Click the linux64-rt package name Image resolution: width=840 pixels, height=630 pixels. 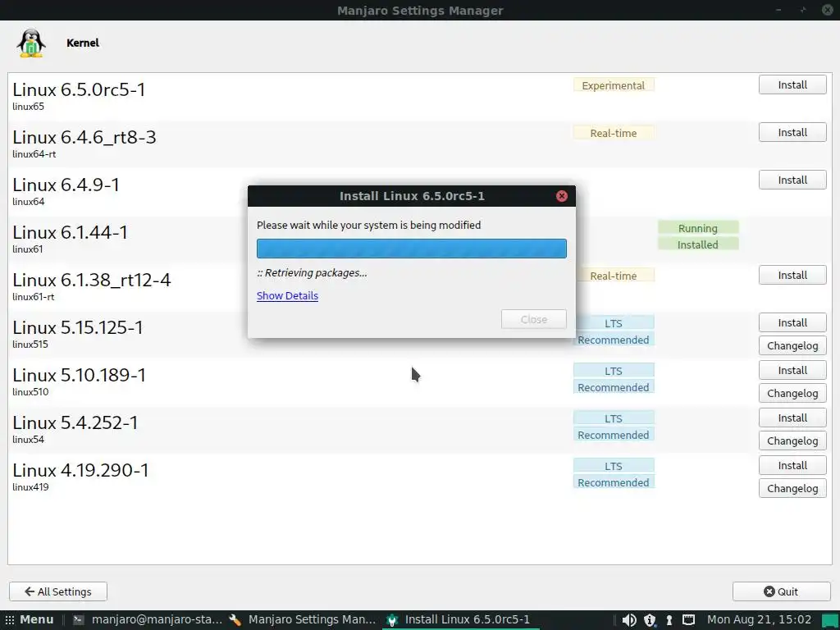click(x=34, y=154)
